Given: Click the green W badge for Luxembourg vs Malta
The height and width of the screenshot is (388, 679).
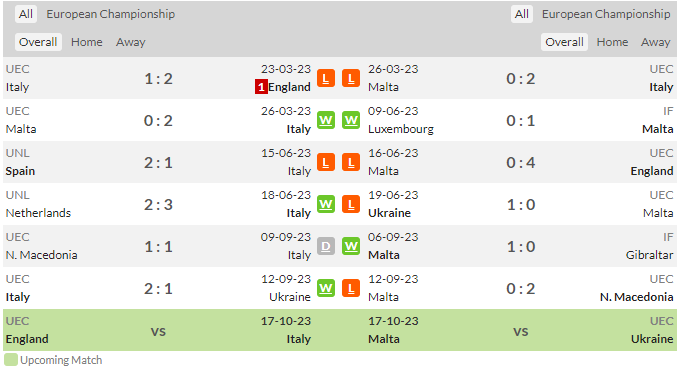Looking at the screenshot, I should 351,120.
